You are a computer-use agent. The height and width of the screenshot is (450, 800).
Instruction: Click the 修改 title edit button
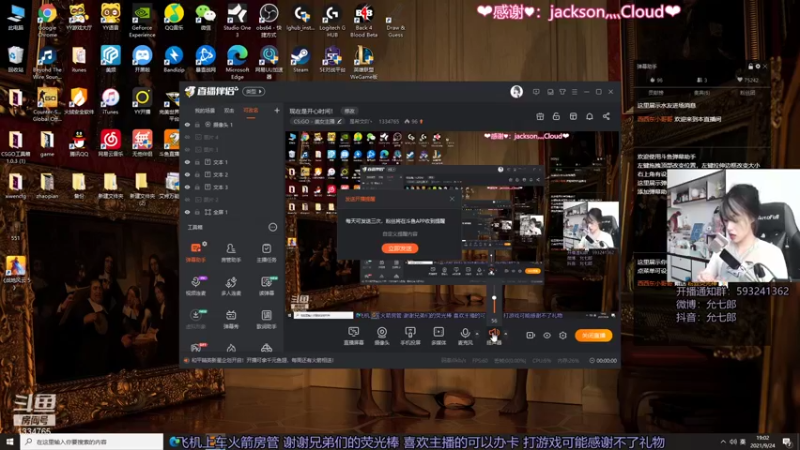[349, 111]
